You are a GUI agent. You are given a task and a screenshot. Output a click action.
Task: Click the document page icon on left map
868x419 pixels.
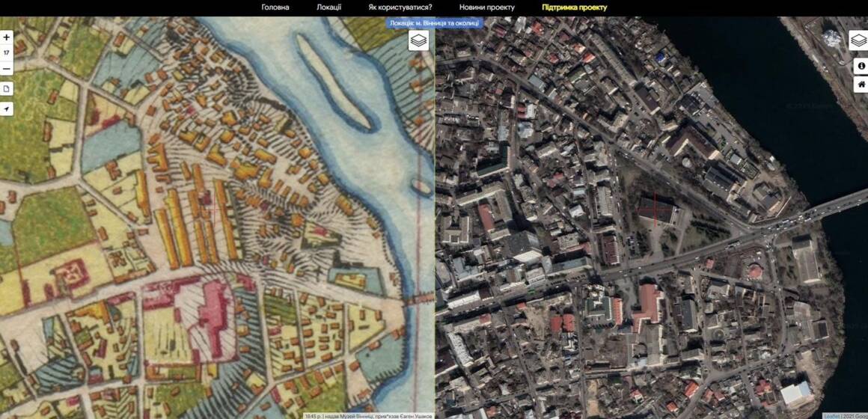[6, 88]
